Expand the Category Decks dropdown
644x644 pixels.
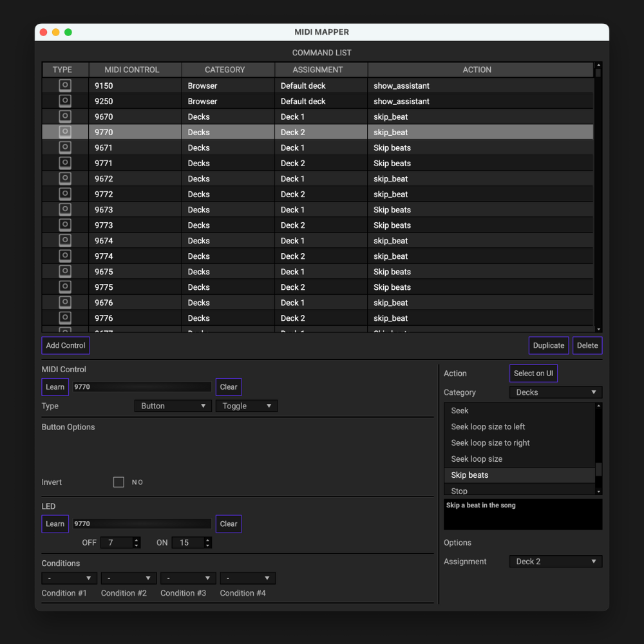click(555, 392)
